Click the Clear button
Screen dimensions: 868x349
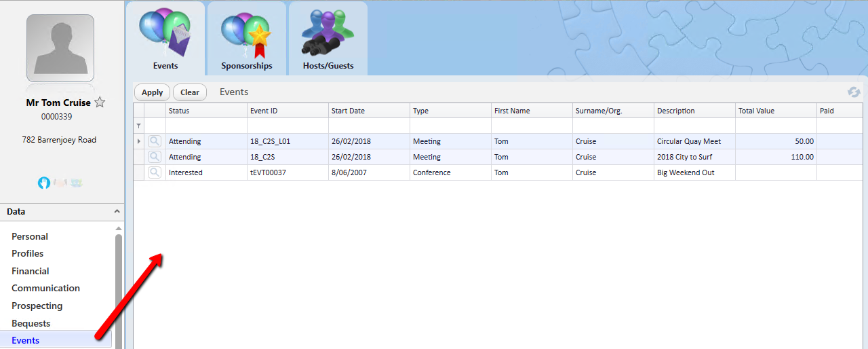coord(190,92)
